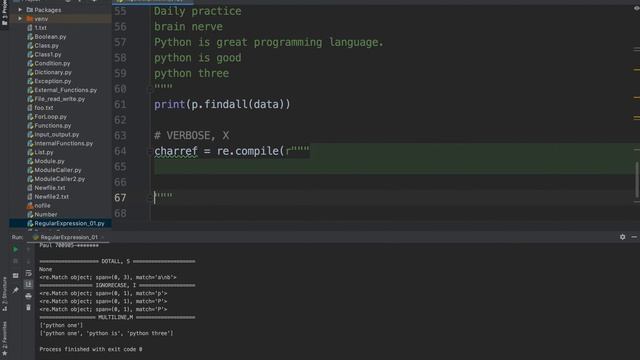Open the Project tool window tab
The width and height of the screenshot is (640, 360).
[x=4, y=14]
